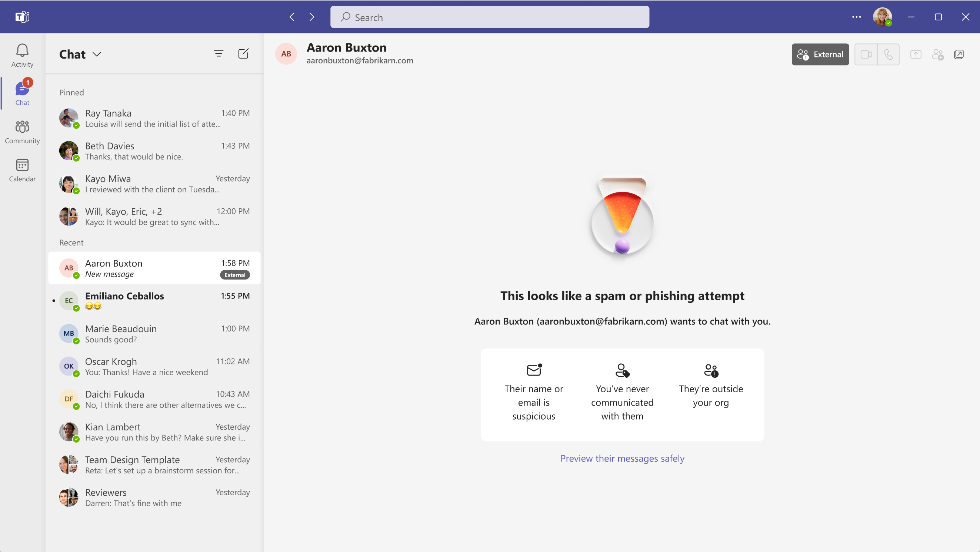Expand the Chat header dropdown chevron

[97, 54]
